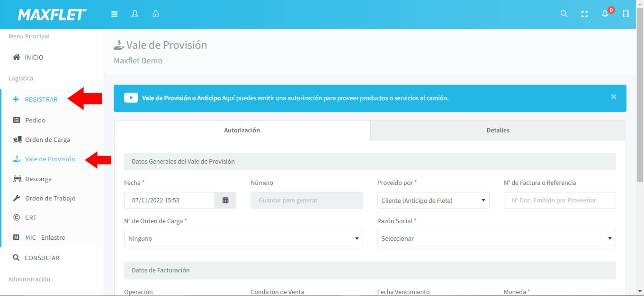Open the user profile icon in header
This screenshot has width=644, height=296.
[x=135, y=14]
